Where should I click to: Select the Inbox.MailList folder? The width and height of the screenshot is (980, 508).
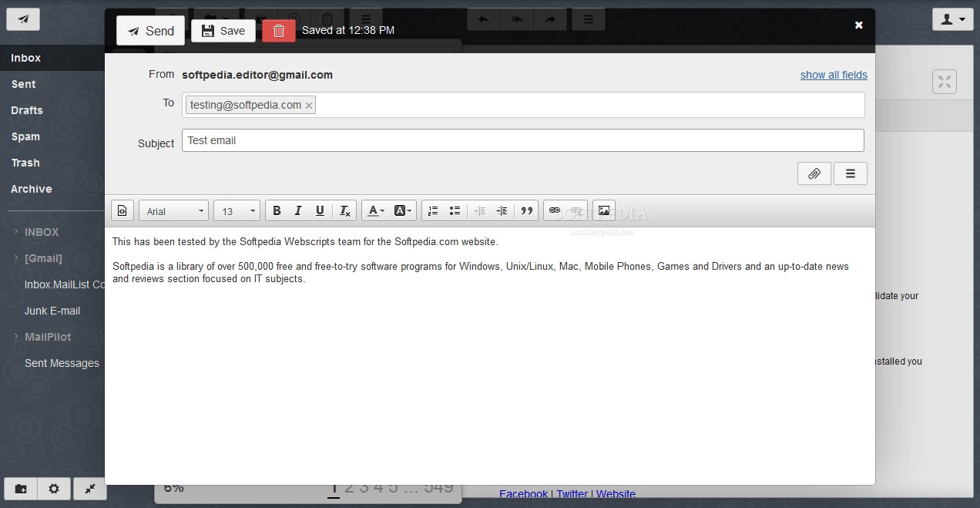(65, 284)
